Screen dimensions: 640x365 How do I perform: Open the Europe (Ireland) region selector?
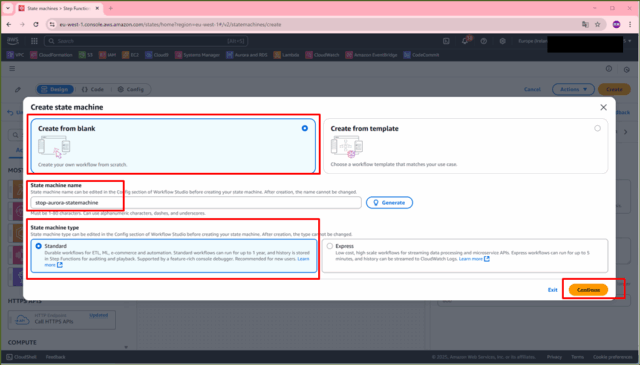coord(532,41)
